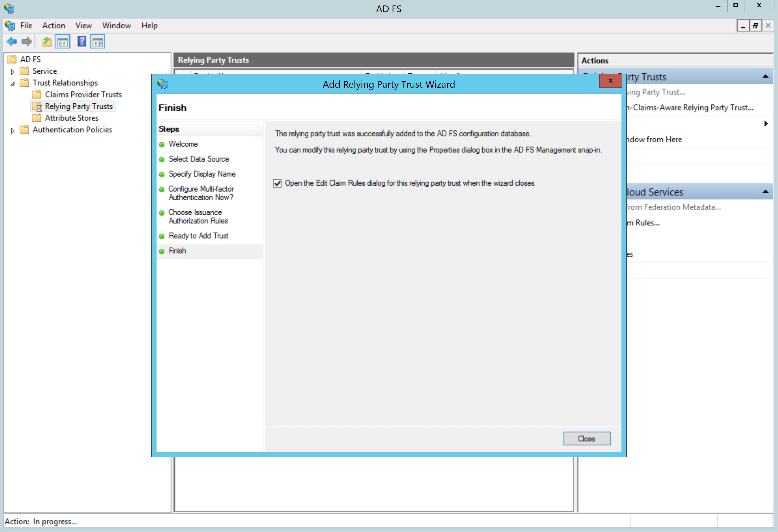
Task: Click the Action: In progress status bar text
Action: [41, 521]
